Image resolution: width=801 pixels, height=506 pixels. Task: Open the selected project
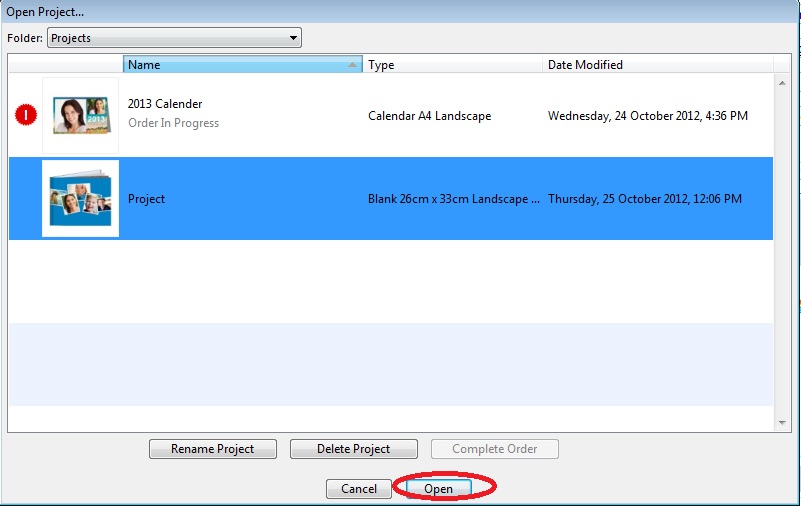tap(438, 489)
